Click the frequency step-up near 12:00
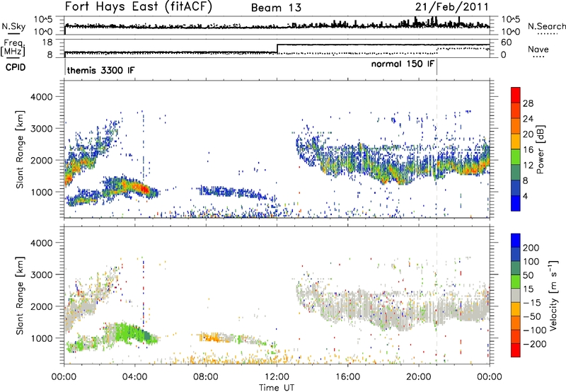566x392 pixels. click(x=277, y=49)
